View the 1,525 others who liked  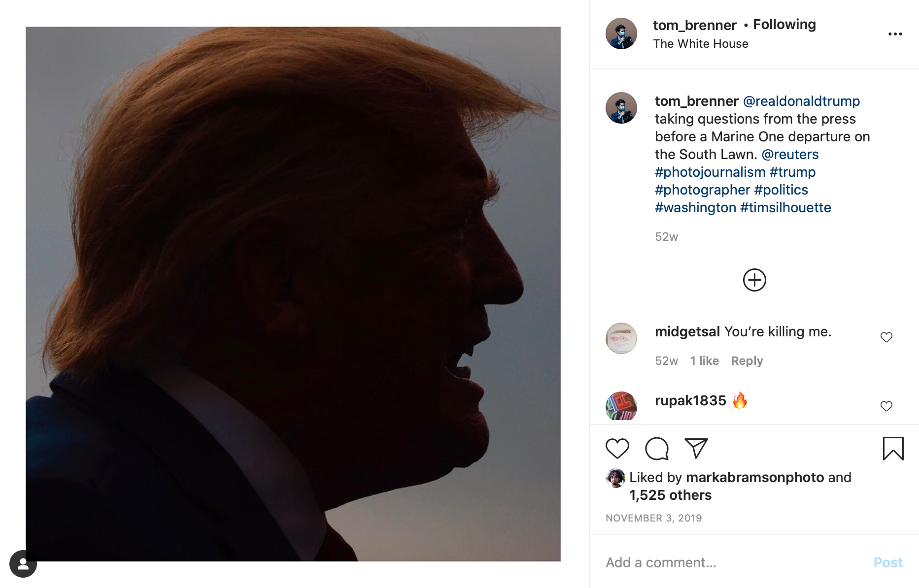coord(670,495)
